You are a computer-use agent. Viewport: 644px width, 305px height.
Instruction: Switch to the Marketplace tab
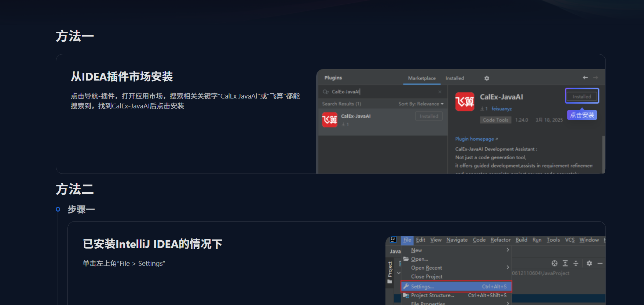(422, 78)
